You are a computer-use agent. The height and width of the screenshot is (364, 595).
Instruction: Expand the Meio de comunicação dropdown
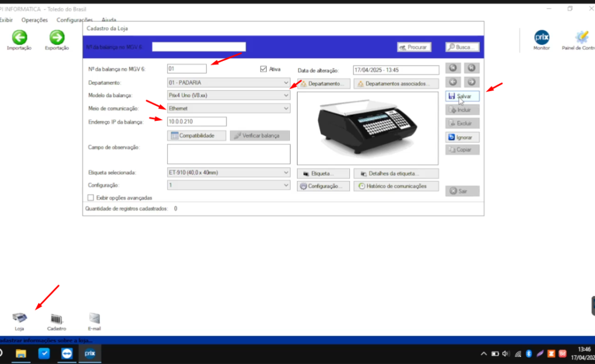pyautogui.click(x=285, y=108)
